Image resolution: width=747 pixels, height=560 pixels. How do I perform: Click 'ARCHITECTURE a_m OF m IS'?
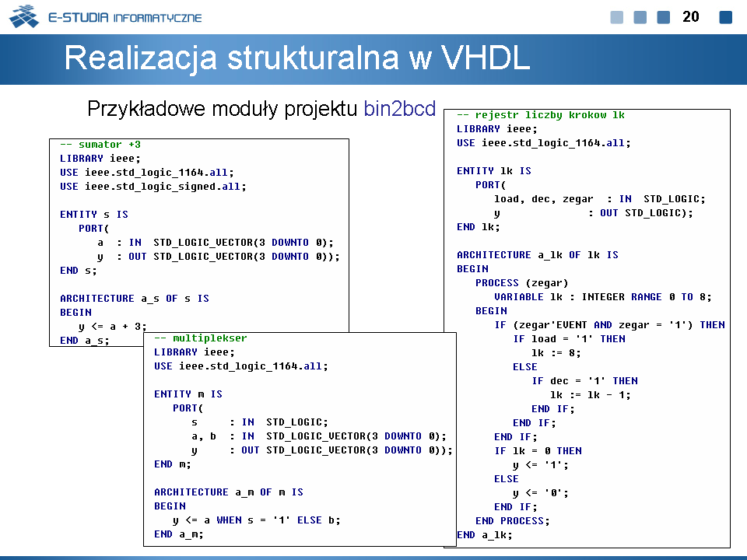click(228, 492)
